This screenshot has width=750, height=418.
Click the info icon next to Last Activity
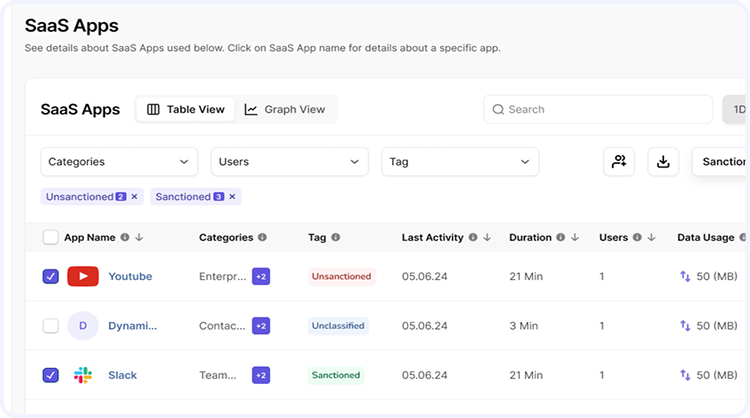coord(473,237)
